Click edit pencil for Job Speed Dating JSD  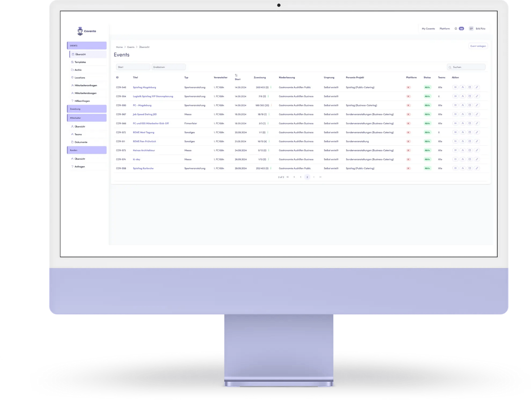[x=477, y=114]
